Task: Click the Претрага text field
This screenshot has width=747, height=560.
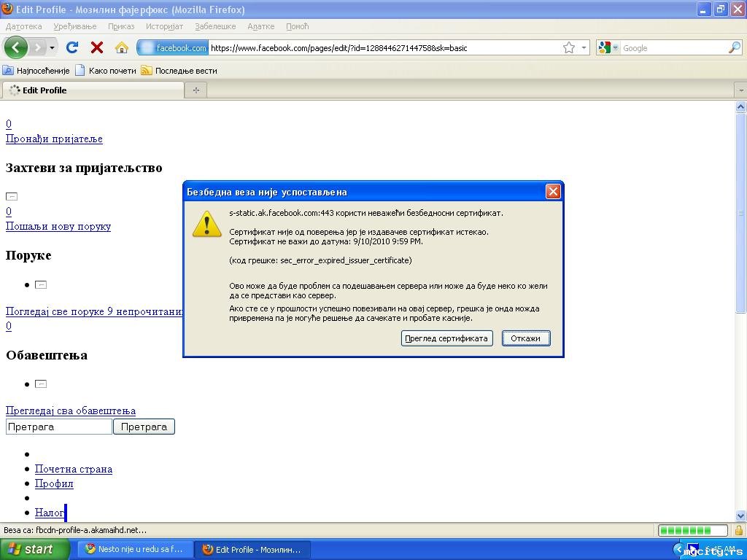Action: click(x=59, y=427)
